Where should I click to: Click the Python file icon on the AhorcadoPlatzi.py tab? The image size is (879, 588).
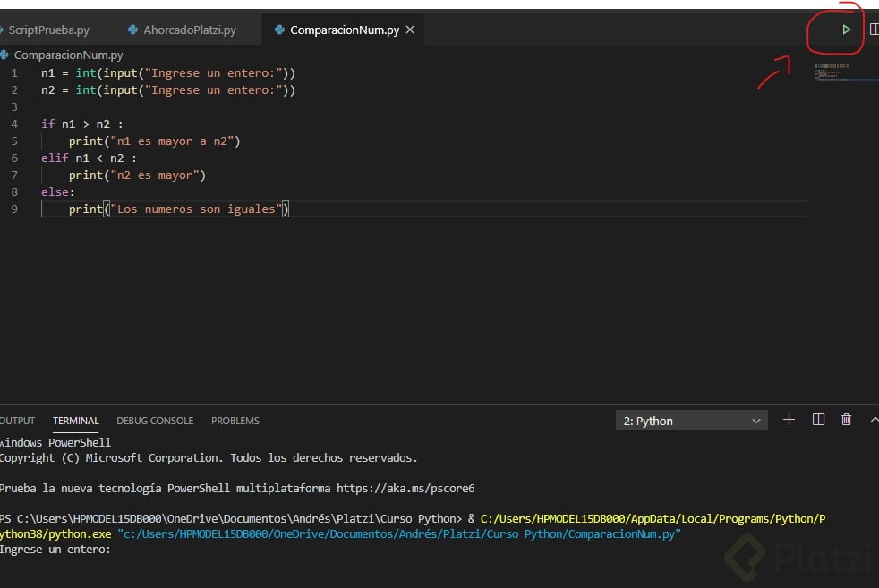(x=132, y=30)
